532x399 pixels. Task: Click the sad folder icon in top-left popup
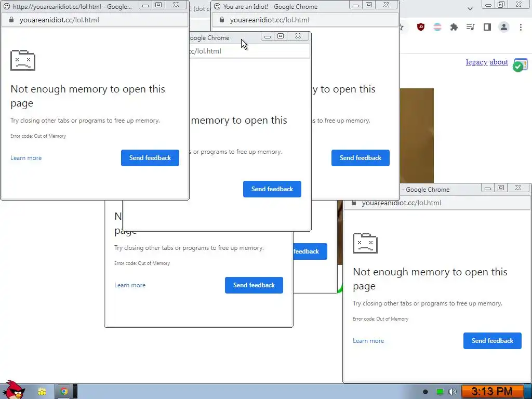point(23,60)
